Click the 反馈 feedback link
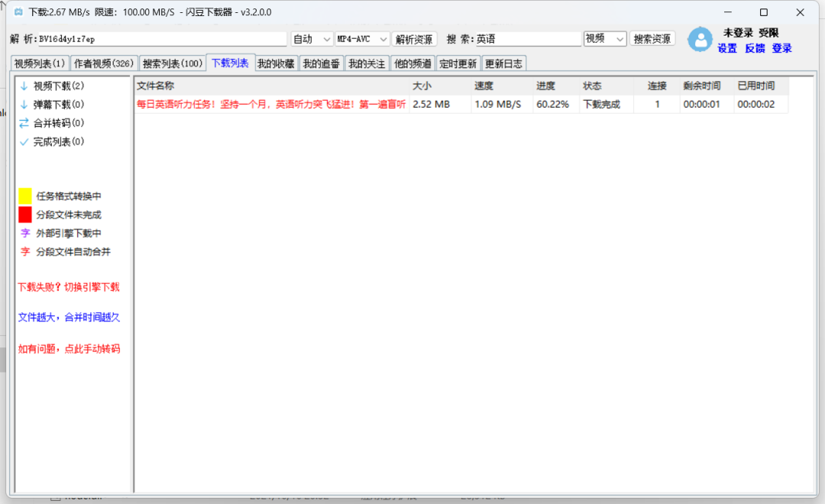 click(755, 48)
